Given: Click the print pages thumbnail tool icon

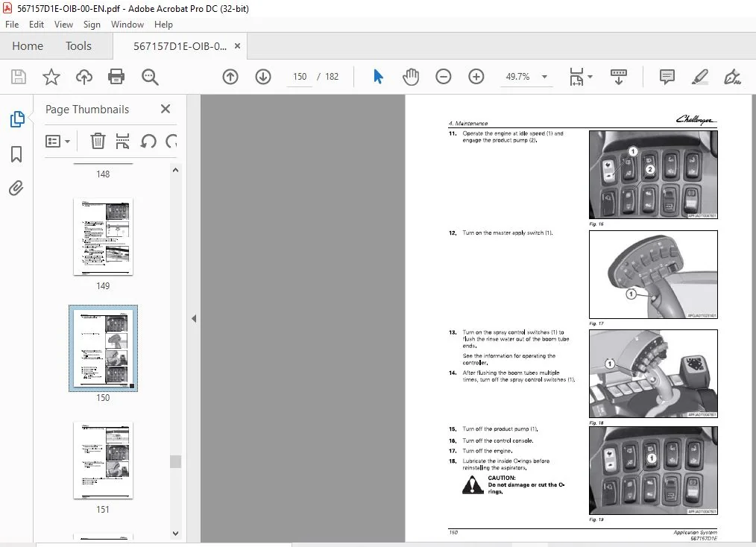Looking at the screenshot, I should coord(122,141).
